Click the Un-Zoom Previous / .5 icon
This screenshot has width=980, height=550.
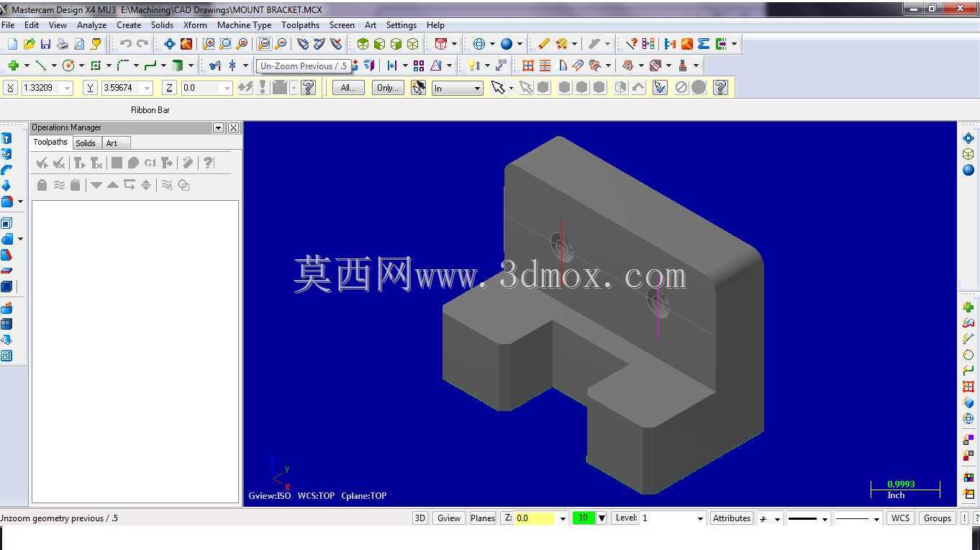pos(264,44)
